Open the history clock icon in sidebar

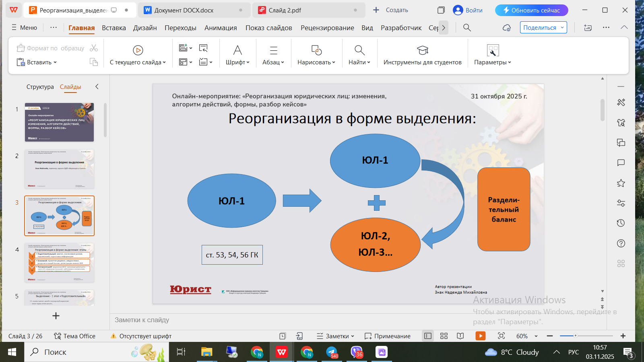(x=621, y=223)
